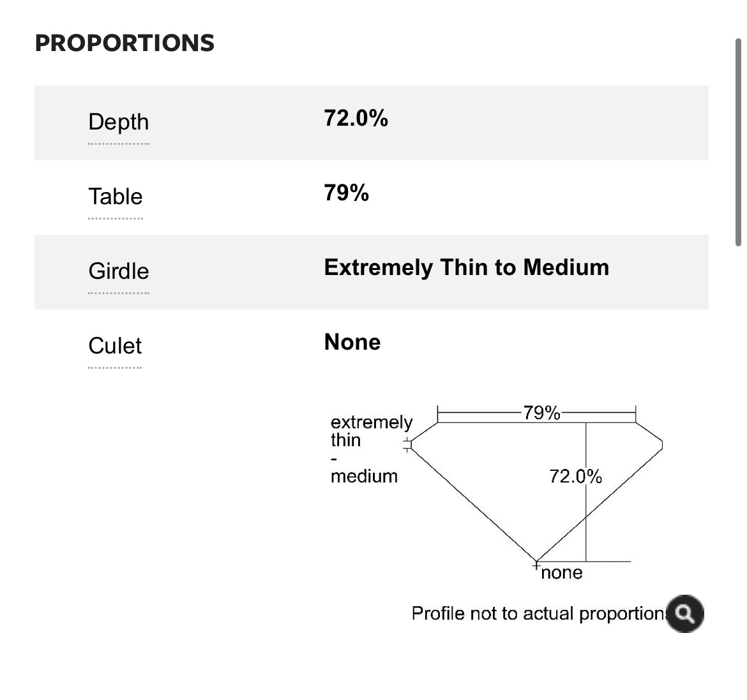Screen dimensions: 747x700
Task: Select the bold 79% table value
Action: click(346, 193)
